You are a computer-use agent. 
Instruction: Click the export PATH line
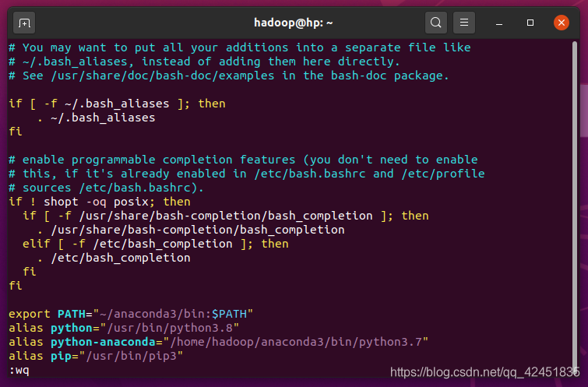pyautogui.click(x=131, y=314)
